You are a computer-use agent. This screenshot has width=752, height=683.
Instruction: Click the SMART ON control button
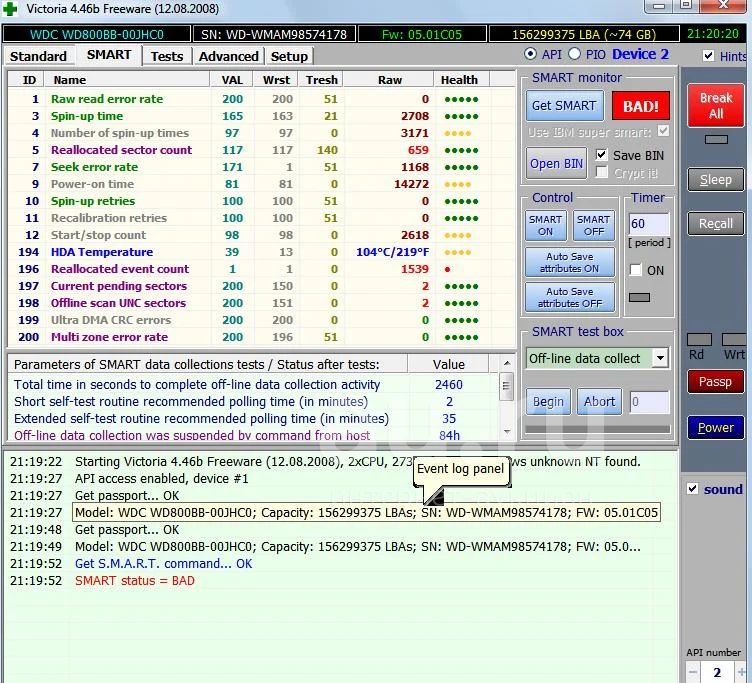(x=545, y=225)
